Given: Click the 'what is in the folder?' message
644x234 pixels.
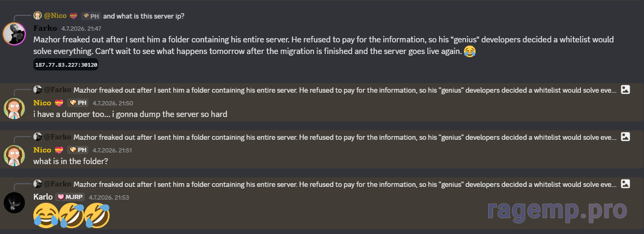Looking at the screenshot, I should [x=71, y=161].
